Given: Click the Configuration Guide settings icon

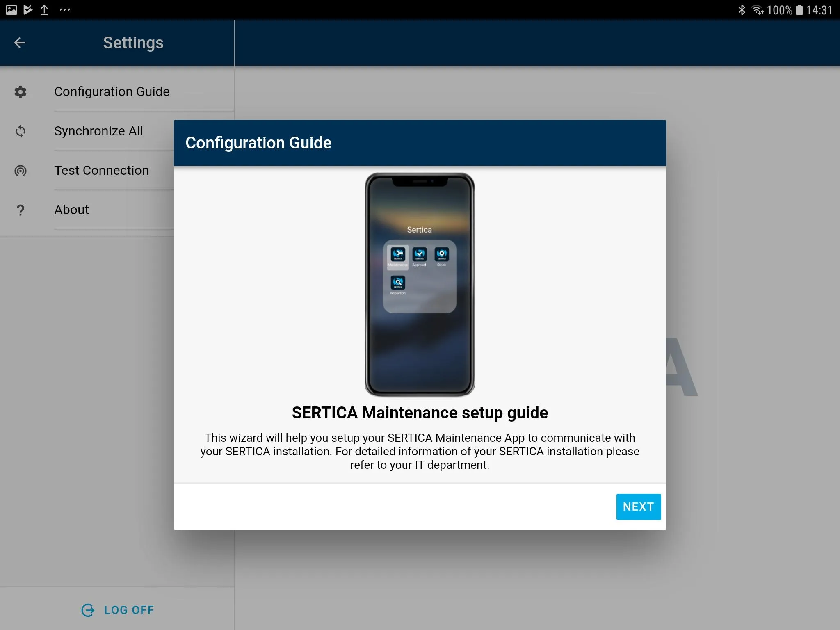Looking at the screenshot, I should (20, 91).
